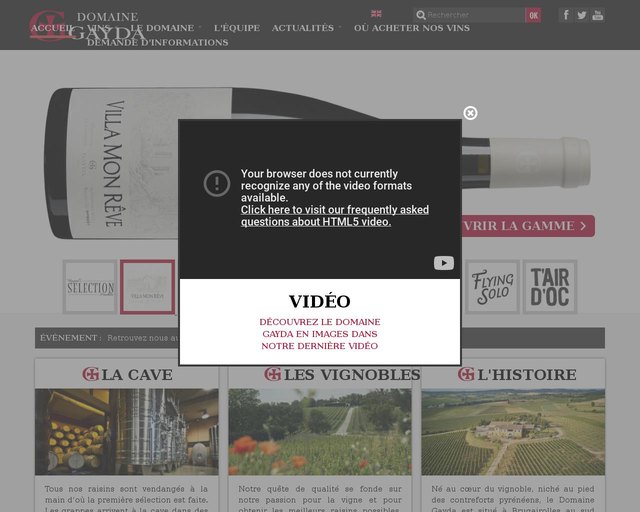The width and height of the screenshot is (640, 512).
Task: Open Demande d'informations page
Action: point(158,42)
